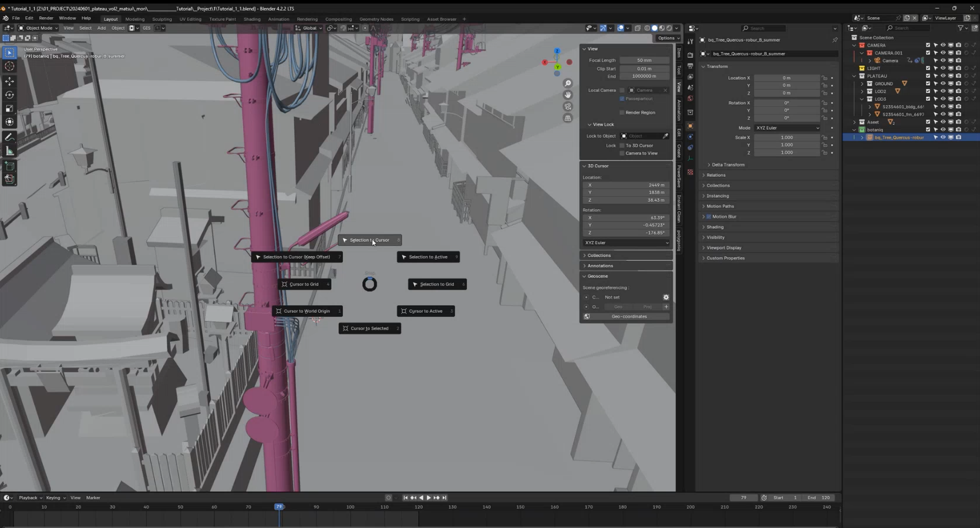Enable the Render Region checkbox
This screenshot has height=528, width=980.
tap(622, 113)
